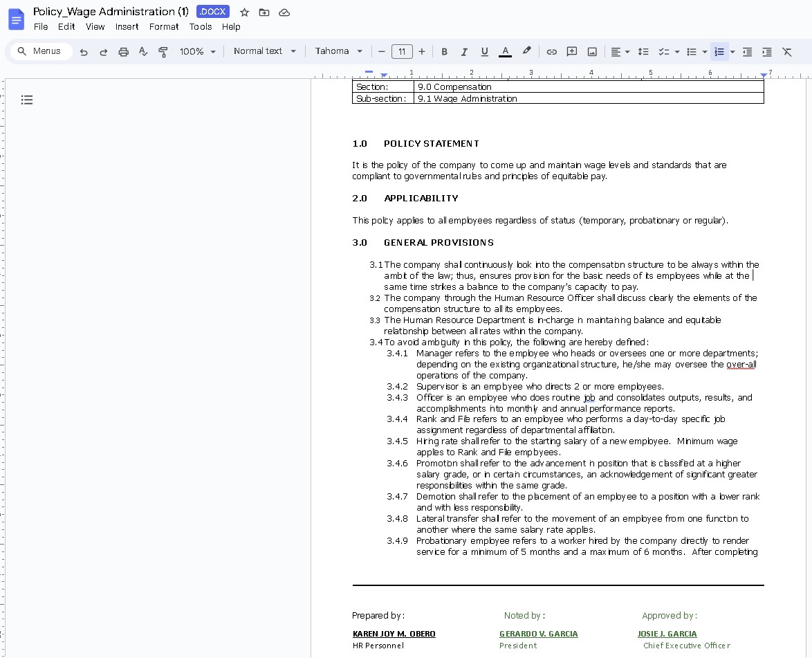Open the View menu

(x=95, y=27)
